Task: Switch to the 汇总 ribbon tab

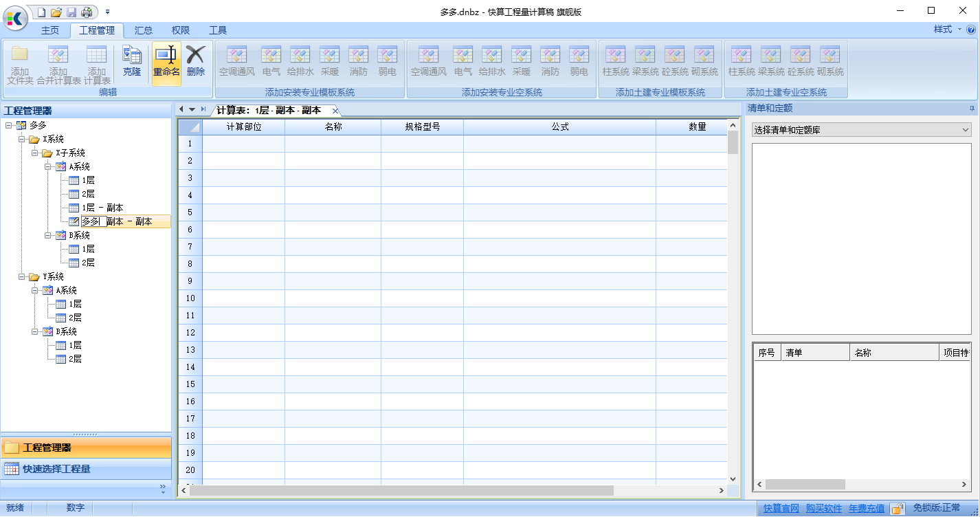Action: pyautogui.click(x=143, y=30)
